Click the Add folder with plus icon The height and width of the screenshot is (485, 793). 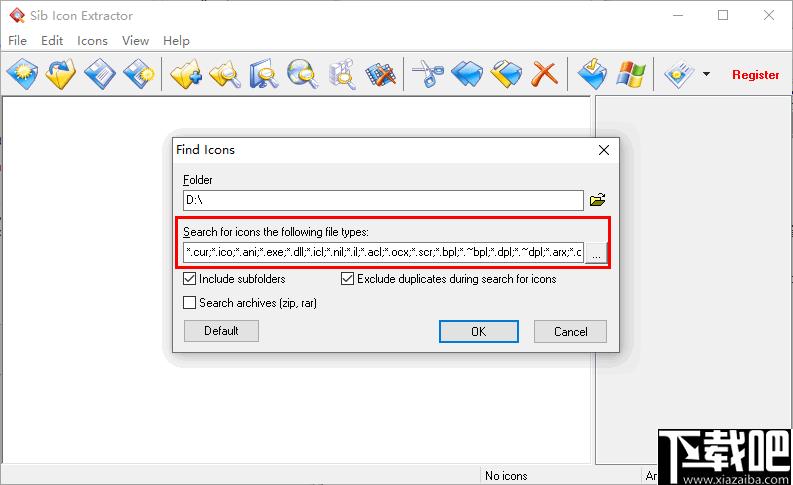tap(186, 74)
